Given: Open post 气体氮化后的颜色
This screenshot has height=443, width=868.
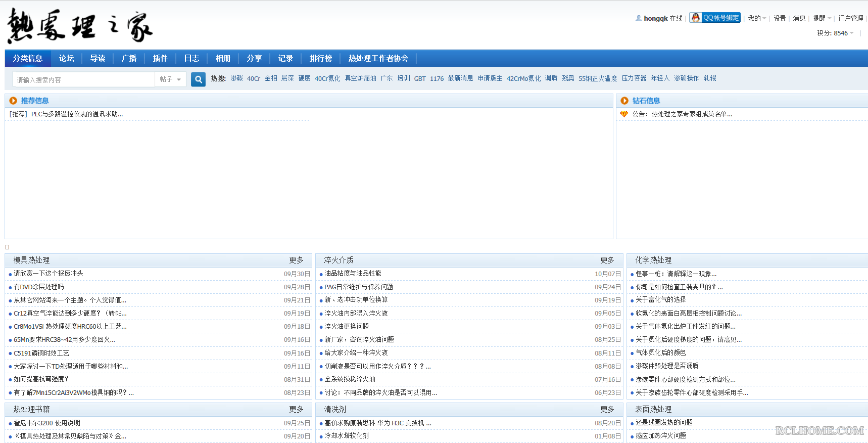Looking at the screenshot, I should pyautogui.click(x=661, y=353).
